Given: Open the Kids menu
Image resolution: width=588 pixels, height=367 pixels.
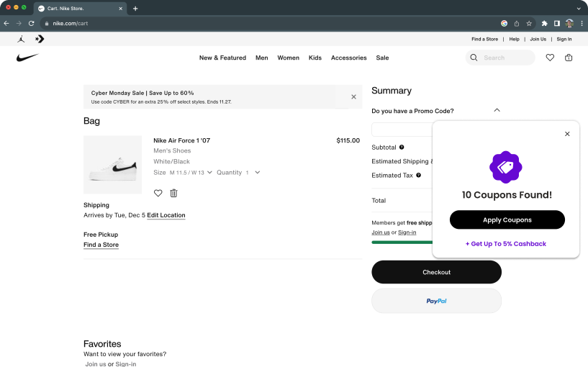Looking at the screenshot, I should [x=315, y=58].
